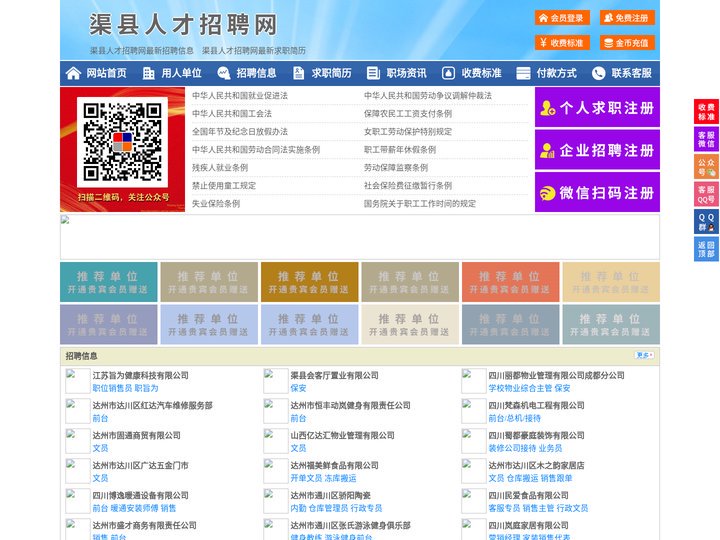Open the 销售主管 job link

(x=538, y=508)
